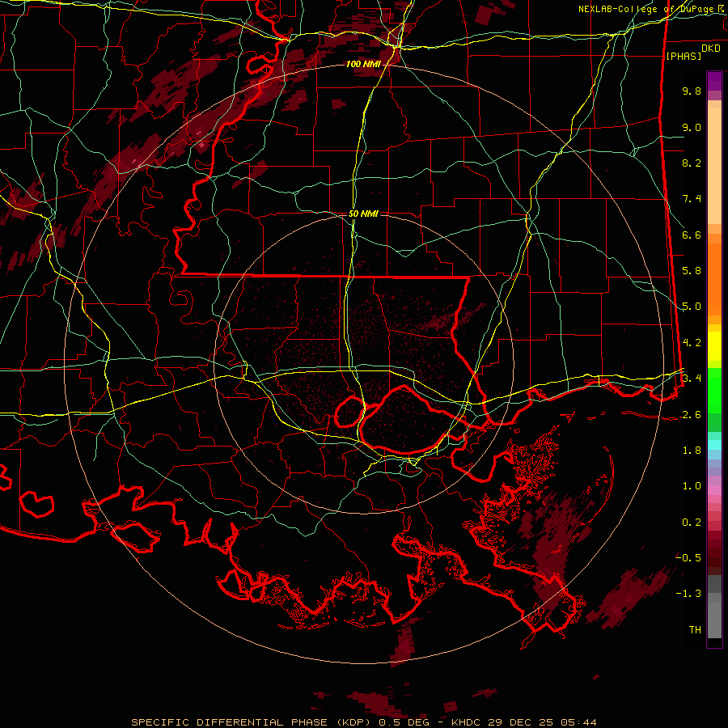Click the bottom caption "SPECIFIC DIFFERENTIAL PHASE (KDP)"
The image size is (728, 728).
(252, 722)
